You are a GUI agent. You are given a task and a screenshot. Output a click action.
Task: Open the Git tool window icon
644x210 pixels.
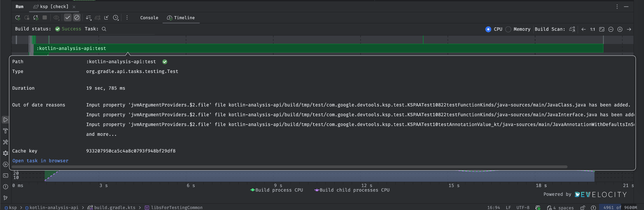(5, 198)
